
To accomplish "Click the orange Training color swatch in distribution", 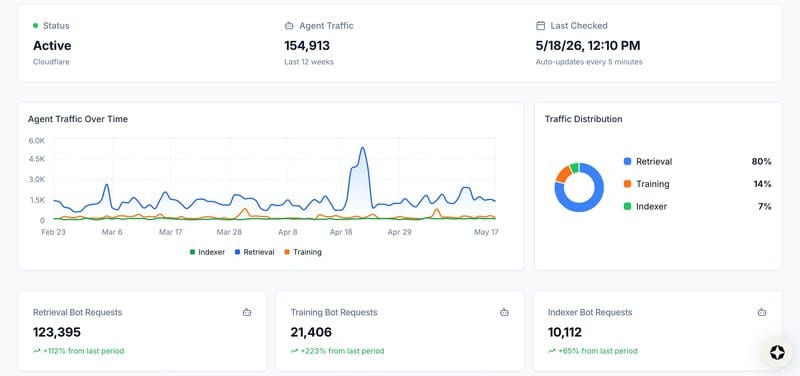I will 627,184.
